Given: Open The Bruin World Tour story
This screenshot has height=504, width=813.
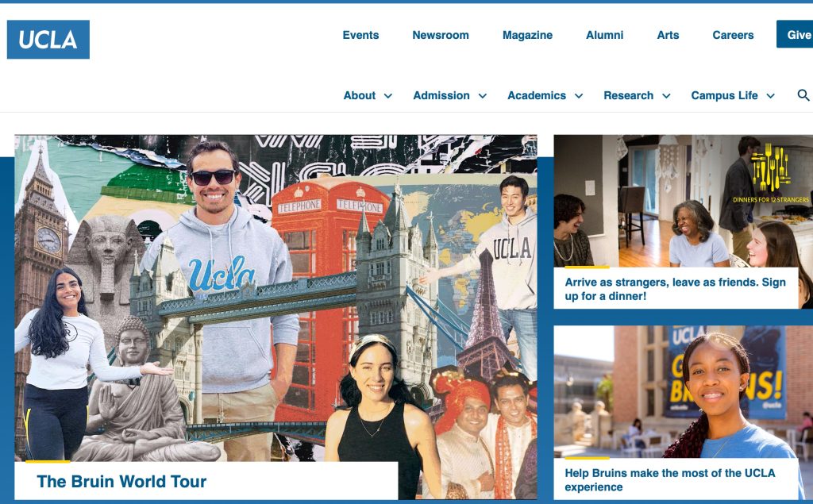Looking at the screenshot, I should tap(121, 482).
